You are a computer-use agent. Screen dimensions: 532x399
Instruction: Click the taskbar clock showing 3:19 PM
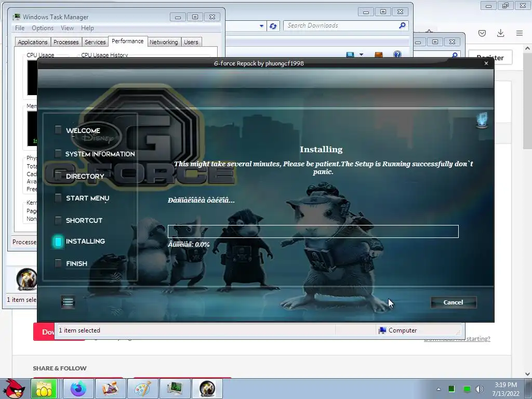(x=506, y=389)
